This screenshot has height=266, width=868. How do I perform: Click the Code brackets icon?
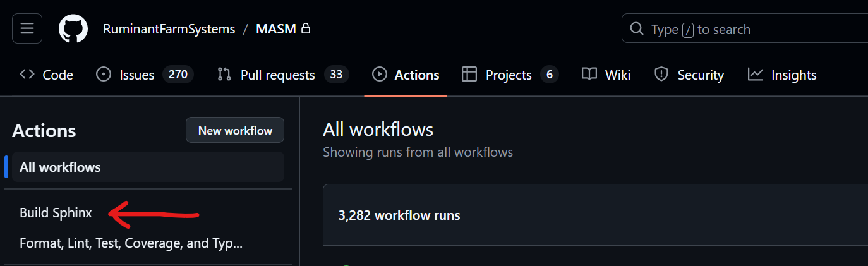coord(27,74)
